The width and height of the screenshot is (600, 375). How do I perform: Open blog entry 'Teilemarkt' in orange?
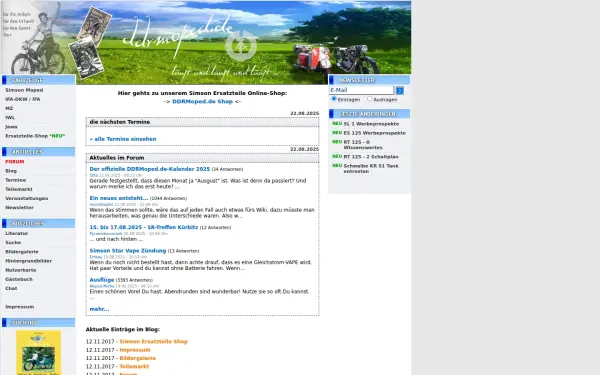pyautogui.click(x=134, y=367)
